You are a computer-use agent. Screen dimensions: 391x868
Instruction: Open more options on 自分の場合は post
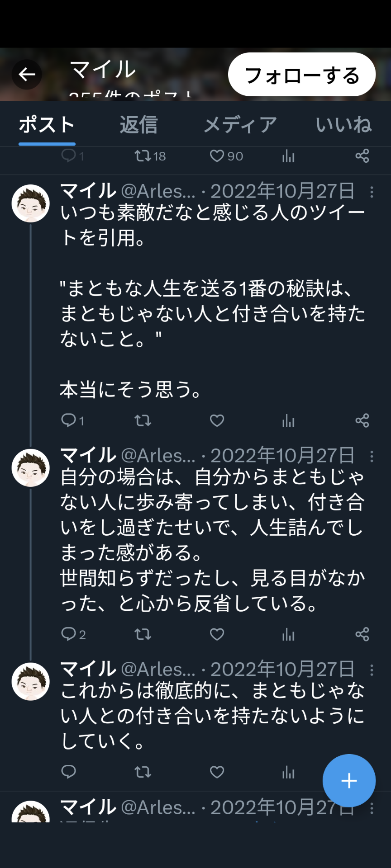[x=372, y=457]
